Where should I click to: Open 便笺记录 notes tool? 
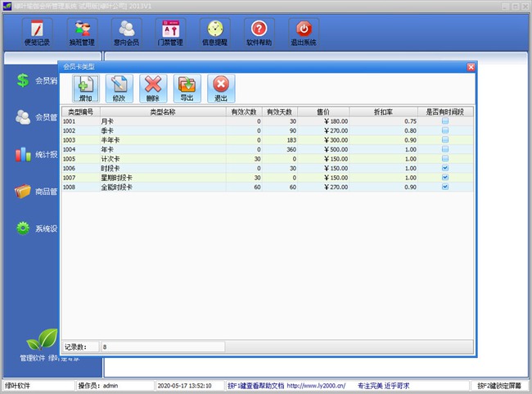pyautogui.click(x=37, y=33)
